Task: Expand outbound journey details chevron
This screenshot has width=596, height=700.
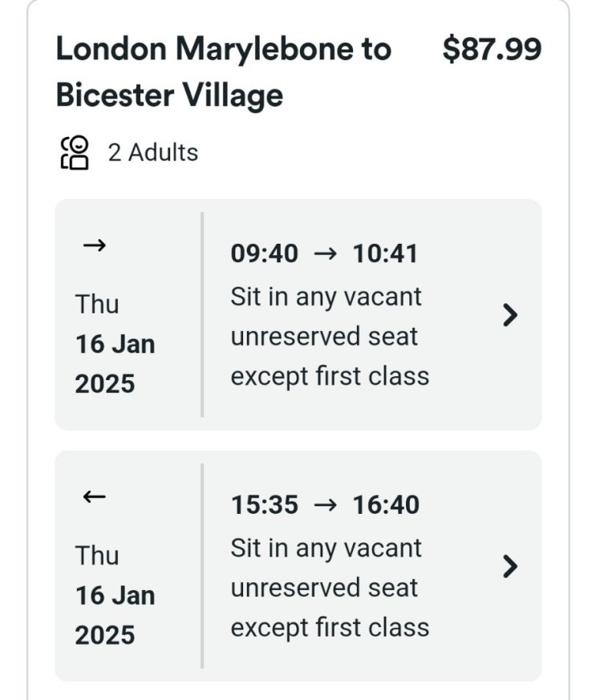Action: [x=509, y=315]
